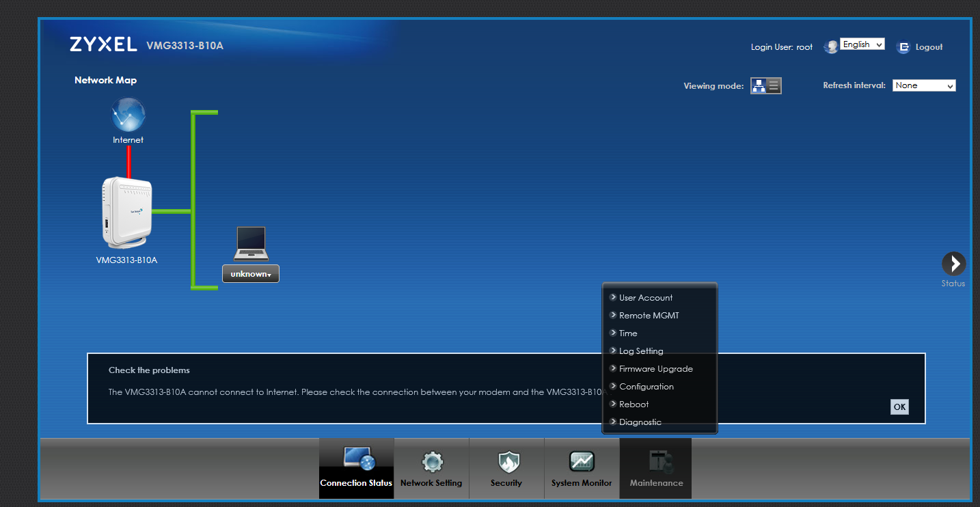The image size is (980, 507).
Task: Open the English language dropdown
Action: click(862, 44)
